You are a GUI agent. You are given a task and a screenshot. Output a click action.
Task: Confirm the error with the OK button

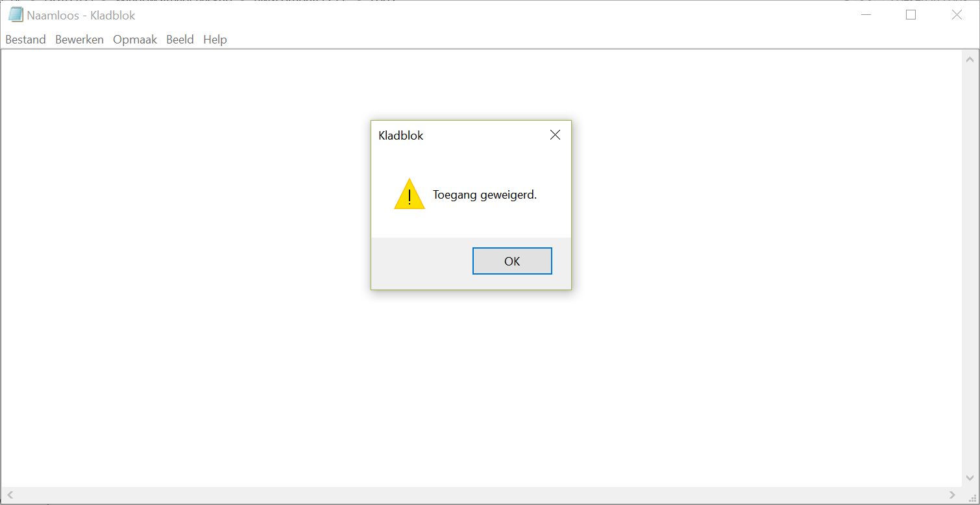click(x=512, y=261)
